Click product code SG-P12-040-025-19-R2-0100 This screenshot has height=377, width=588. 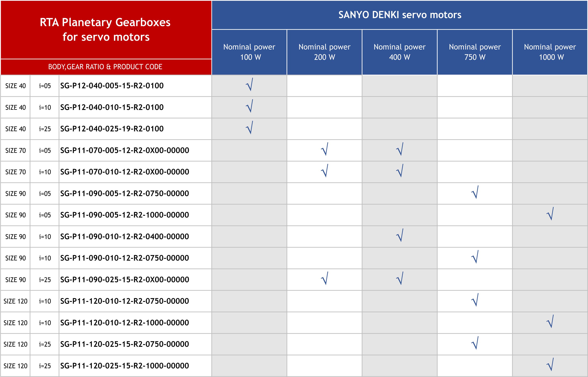click(112, 129)
